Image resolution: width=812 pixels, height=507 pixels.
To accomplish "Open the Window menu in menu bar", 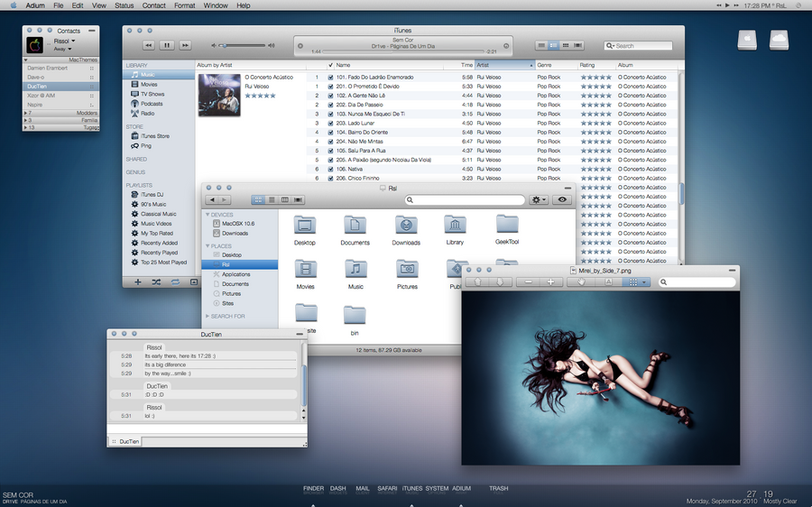I will pos(216,5).
